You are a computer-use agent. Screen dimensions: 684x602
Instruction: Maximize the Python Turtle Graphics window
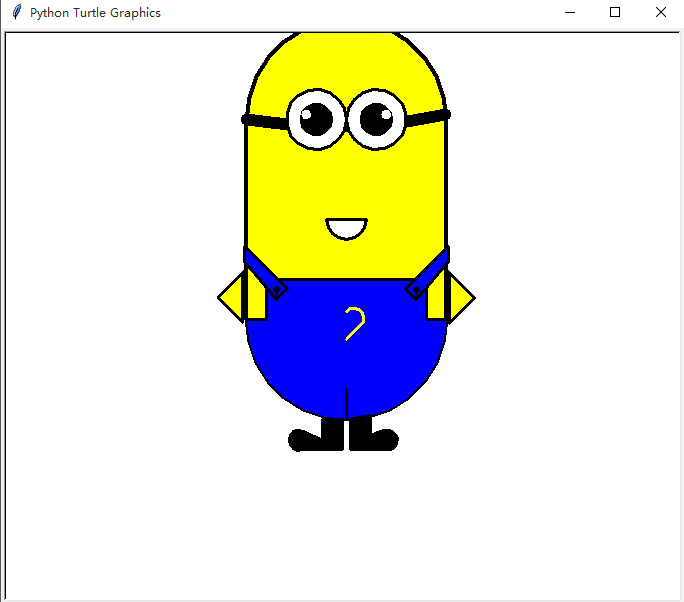pos(615,12)
